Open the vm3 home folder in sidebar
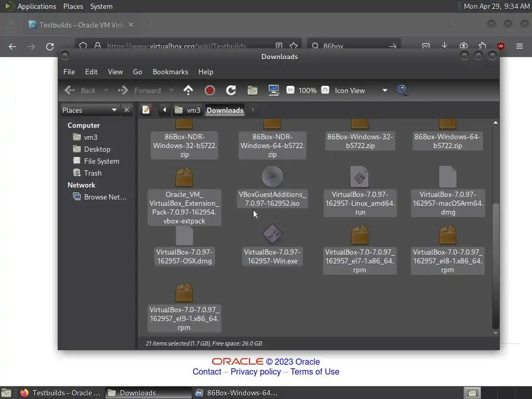532x399 pixels. (90, 137)
